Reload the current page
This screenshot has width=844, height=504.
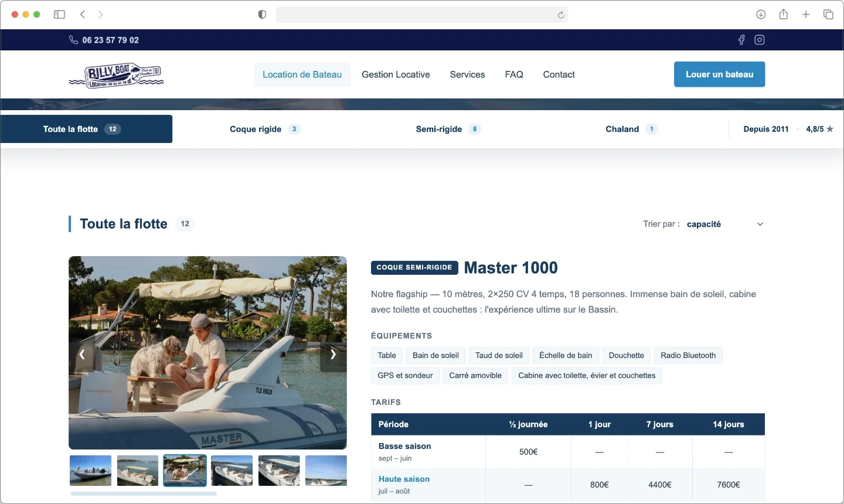pyautogui.click(x=561, y=15)
